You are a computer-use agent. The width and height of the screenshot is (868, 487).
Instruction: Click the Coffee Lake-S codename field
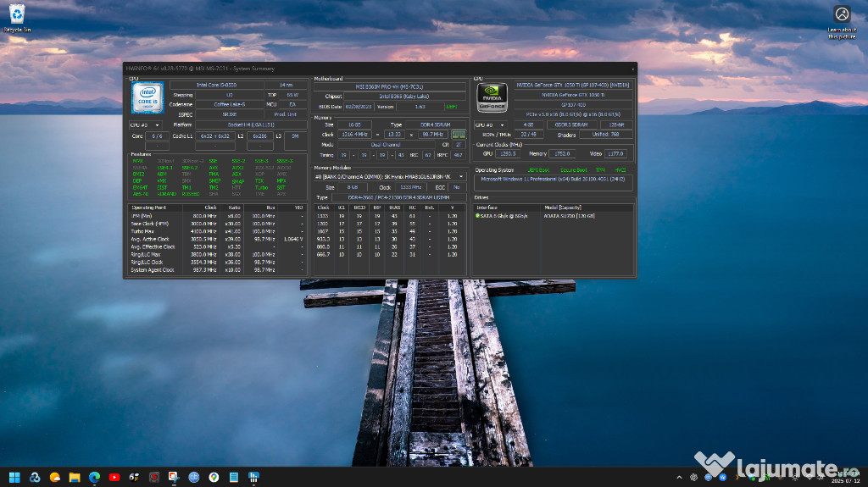(x=230, y=104)
